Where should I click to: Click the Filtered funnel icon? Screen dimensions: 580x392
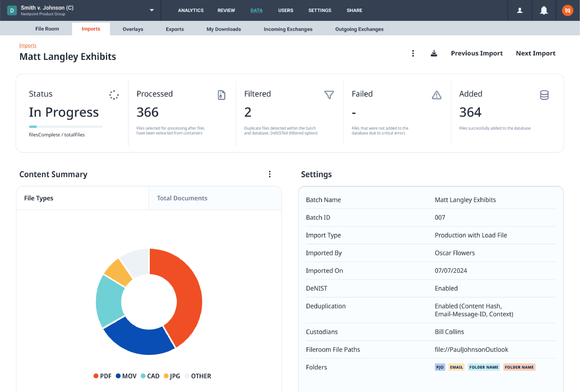coord(329,95)
